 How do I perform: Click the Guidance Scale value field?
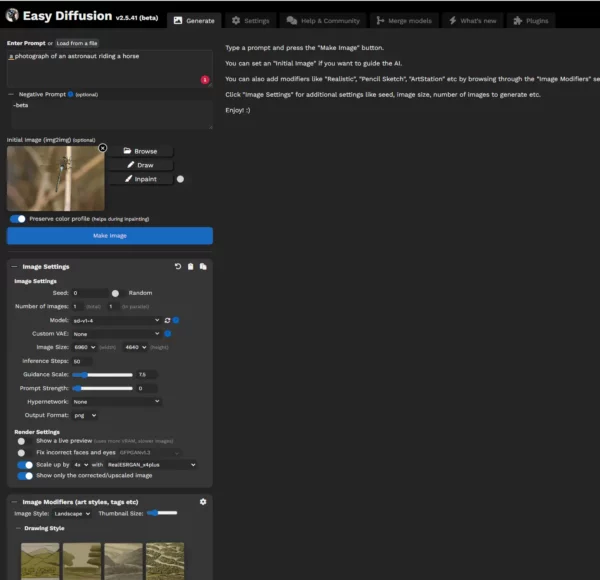pos(147,375)
